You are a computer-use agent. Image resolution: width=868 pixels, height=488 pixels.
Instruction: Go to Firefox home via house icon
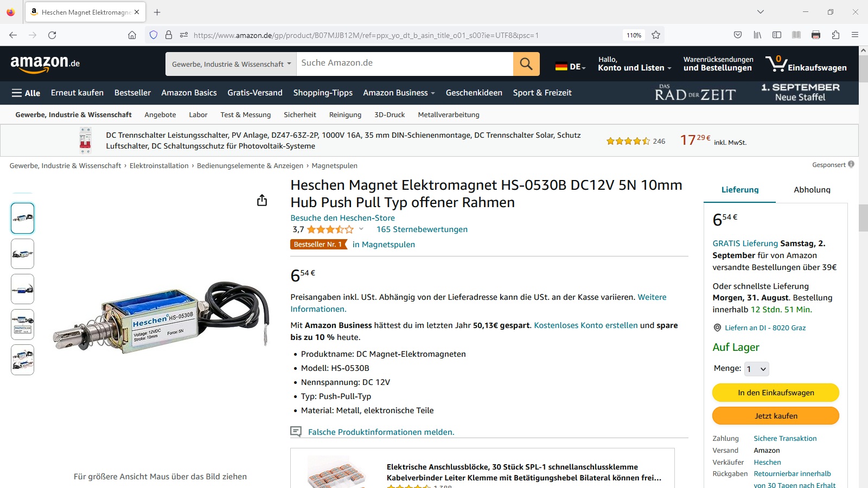(x=132, y=35)
